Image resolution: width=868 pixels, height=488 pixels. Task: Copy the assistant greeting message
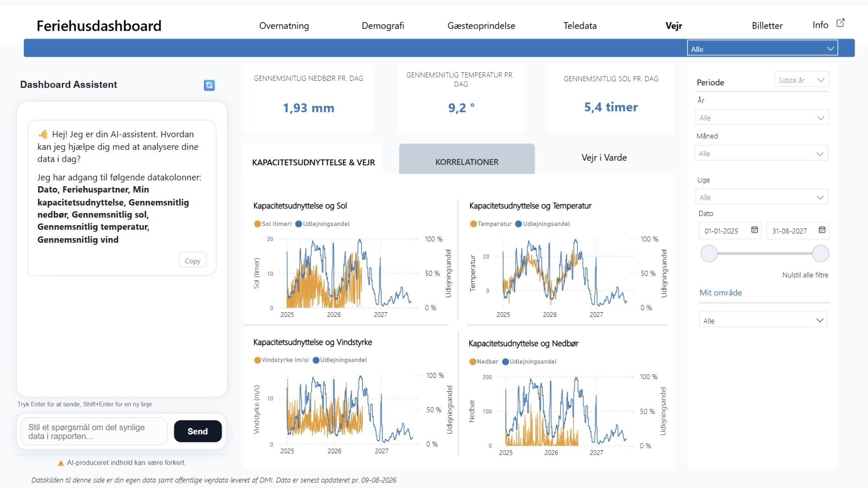tap(192, 261)
